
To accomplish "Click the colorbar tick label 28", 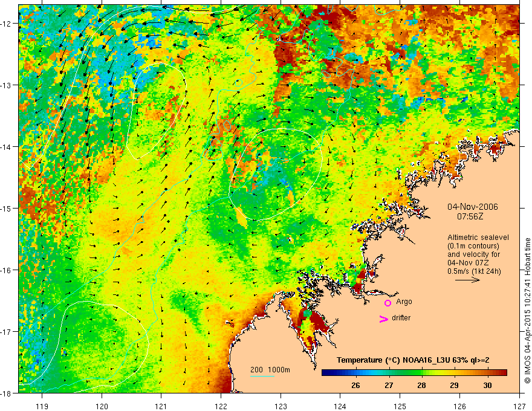I will [421, 386].
